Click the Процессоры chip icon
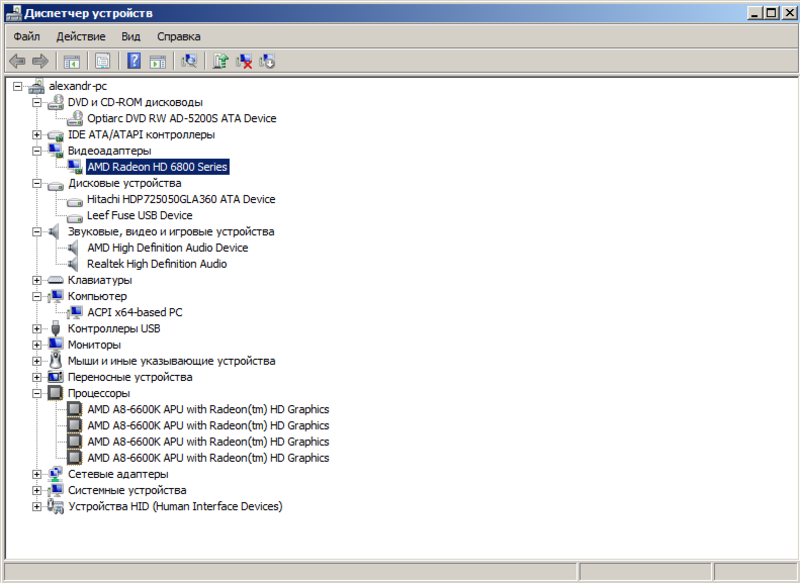The width and height of the screenshot is (800, 583). click(x=56, y=393)
